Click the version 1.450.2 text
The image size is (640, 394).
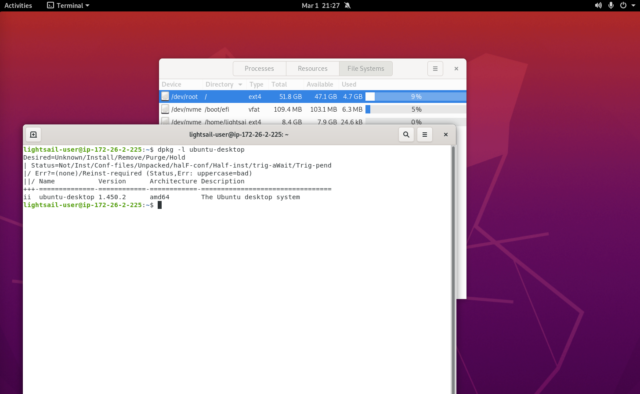pos(112,197)
